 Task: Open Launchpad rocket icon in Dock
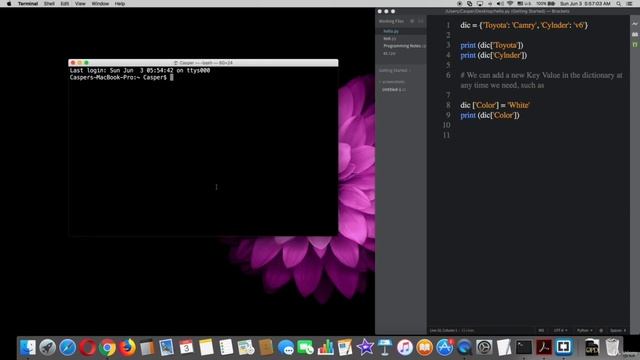click(48, 347)
